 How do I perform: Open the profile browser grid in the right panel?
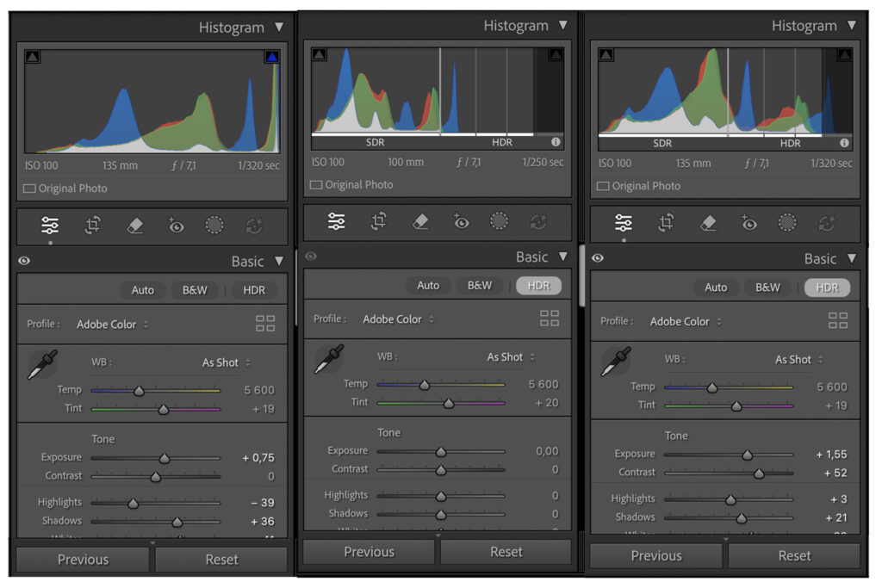point(837,321)
